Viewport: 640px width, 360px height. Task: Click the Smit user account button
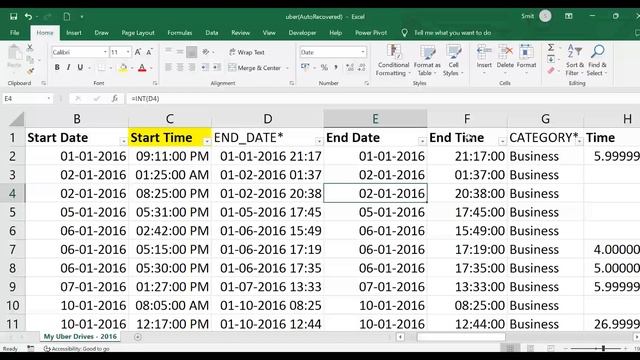click(536, 16)
